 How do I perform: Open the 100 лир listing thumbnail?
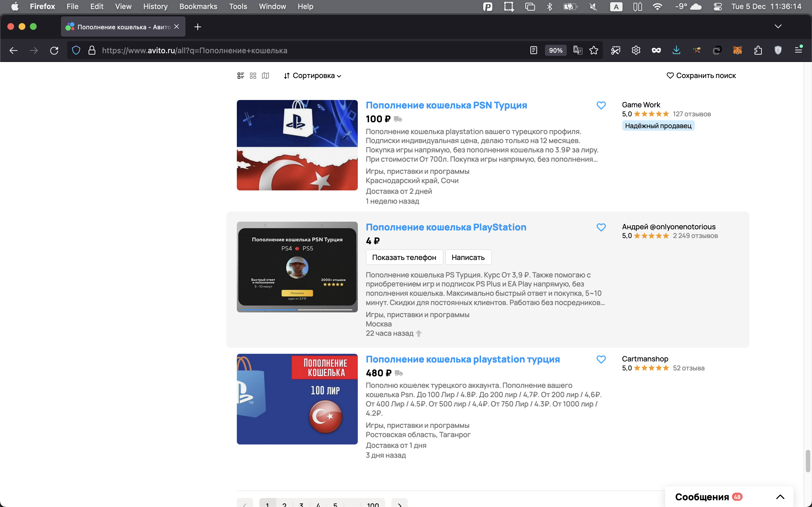point(297,399)
